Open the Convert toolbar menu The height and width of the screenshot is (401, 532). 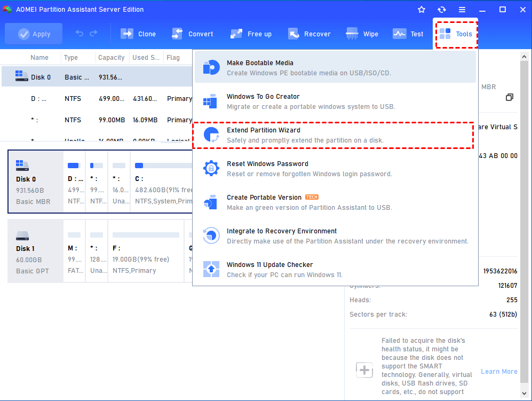tap(193, 34)
